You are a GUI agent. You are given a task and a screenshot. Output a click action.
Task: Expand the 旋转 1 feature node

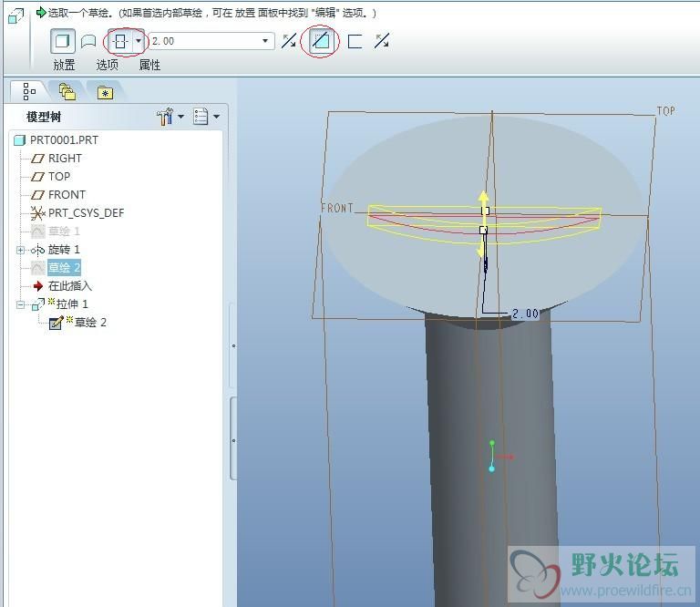[20, 250]
